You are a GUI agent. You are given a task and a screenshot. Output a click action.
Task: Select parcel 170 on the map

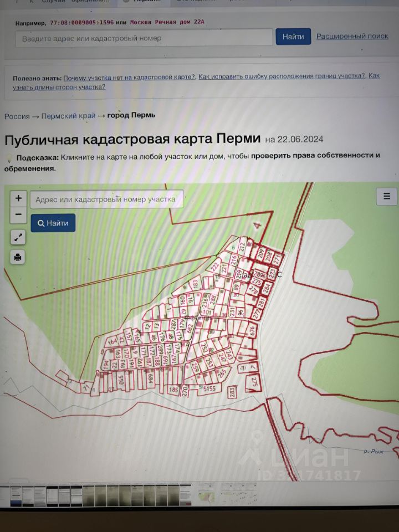pos(126,354)
